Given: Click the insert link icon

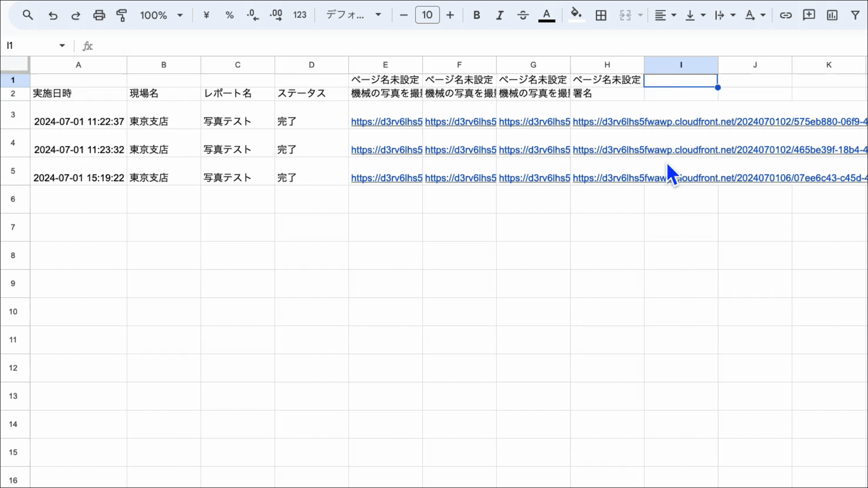Looking at the screenshot, I should point(786,15).
